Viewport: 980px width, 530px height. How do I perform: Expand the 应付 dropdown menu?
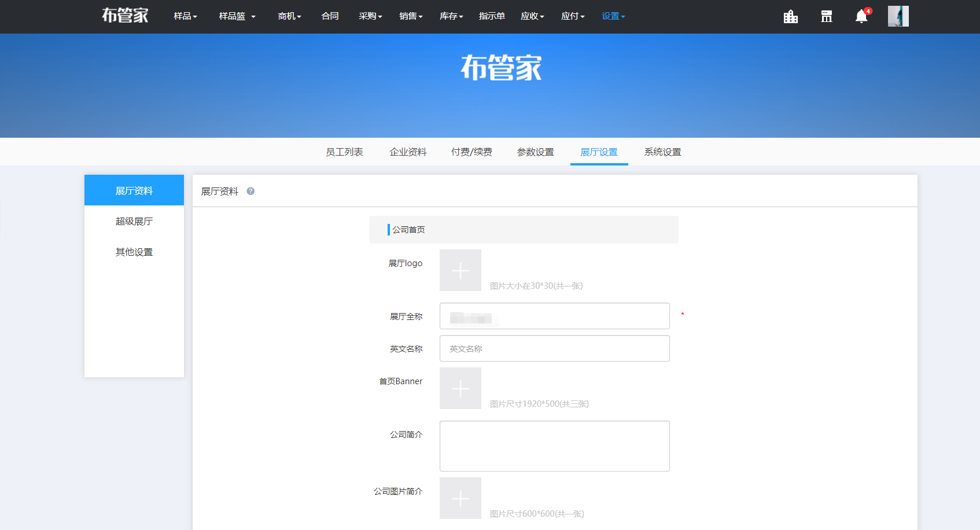pyautogui.click(x=573, y=16)
